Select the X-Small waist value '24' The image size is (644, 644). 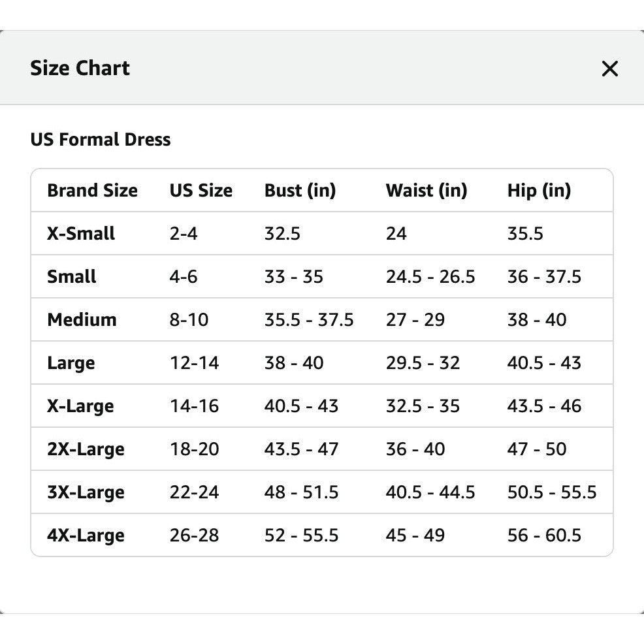coord(396,234)
